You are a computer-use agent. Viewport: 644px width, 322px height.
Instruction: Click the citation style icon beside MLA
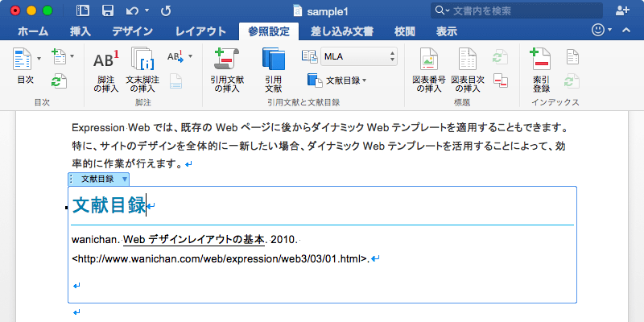coord(309,56)
